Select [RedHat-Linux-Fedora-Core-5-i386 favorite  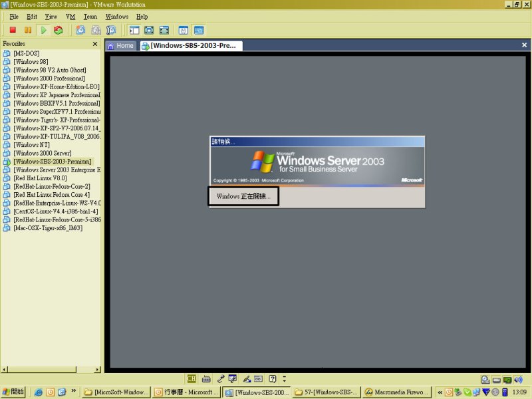click(57, 219)
